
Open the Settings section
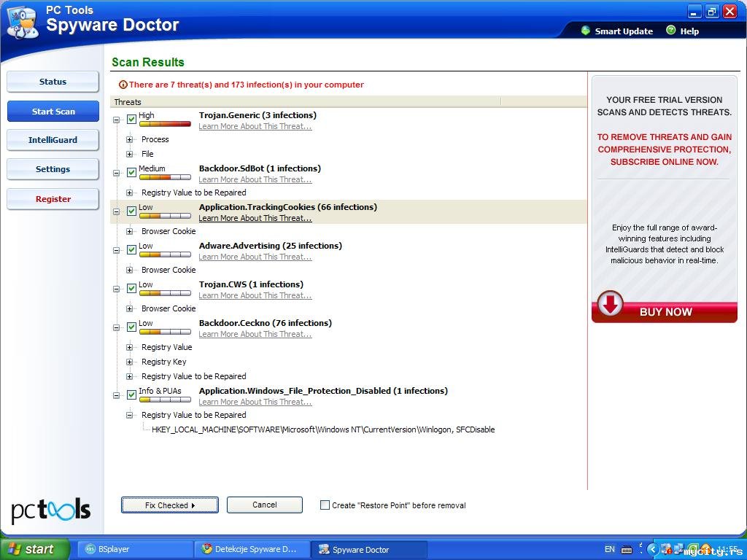pyautogui.click(x=53, y=169)
